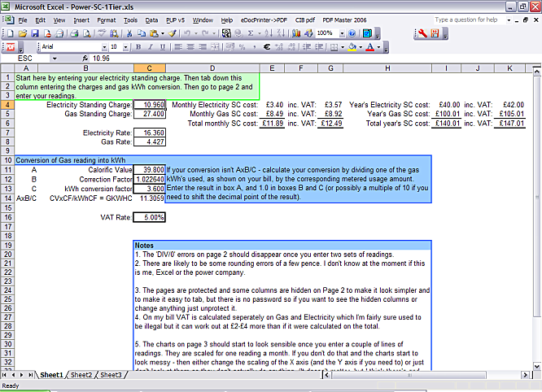Click the fx Insert Function button
Image resolution: width=542 pixels, height=392 pixels.
click(85, 59)
